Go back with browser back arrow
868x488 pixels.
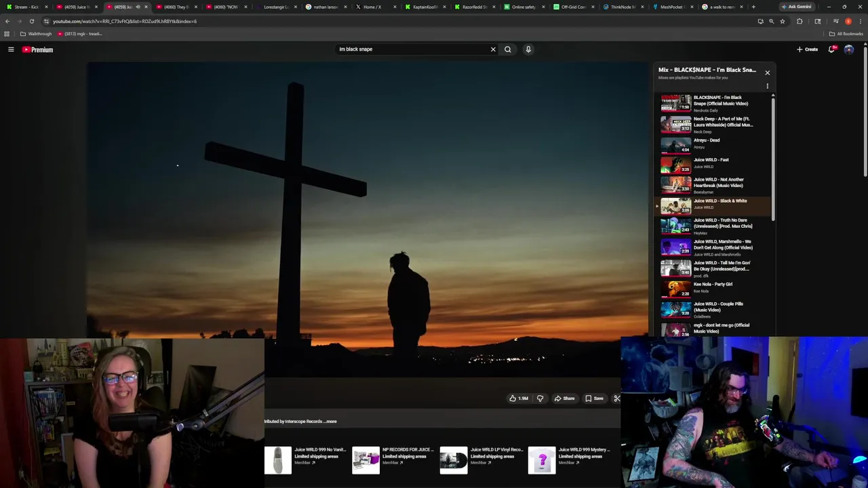(7, 21)
